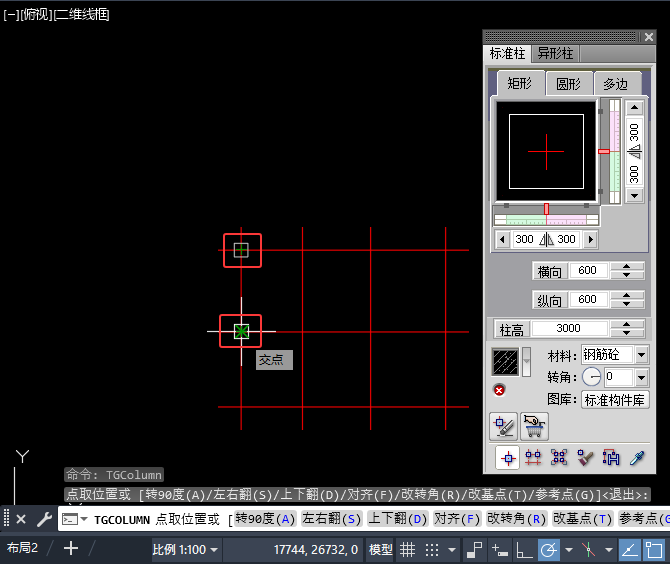Toggle 2D object snap icon
The width and height of the screenshot is (670, 564).
654,549
